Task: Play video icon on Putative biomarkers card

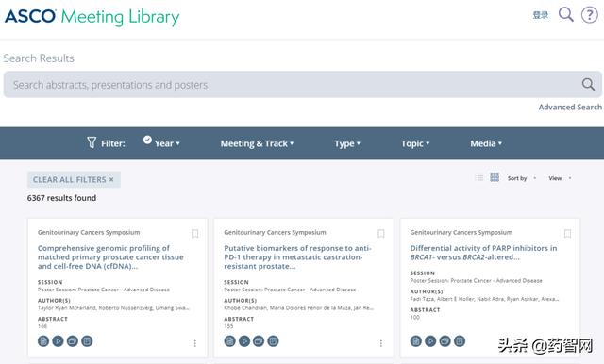Action: coord(244,341)
